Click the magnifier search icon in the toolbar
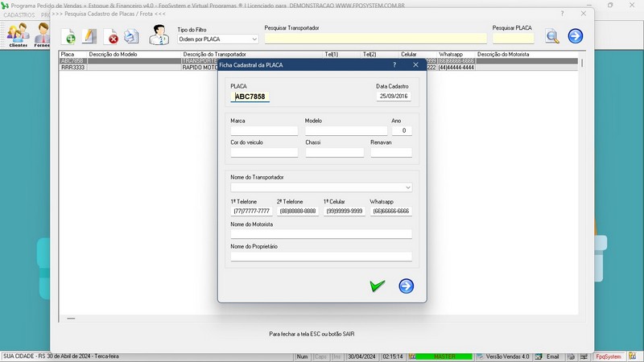 point(552,36)
